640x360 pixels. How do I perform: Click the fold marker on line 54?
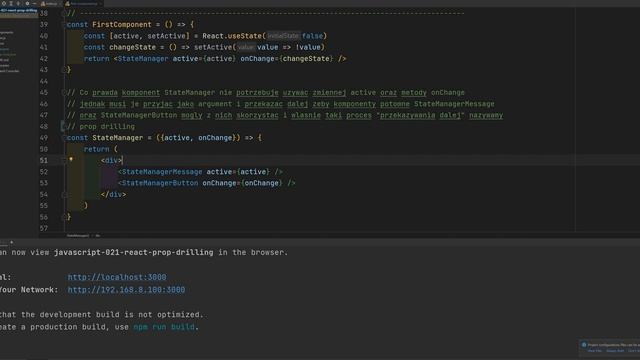63,195
